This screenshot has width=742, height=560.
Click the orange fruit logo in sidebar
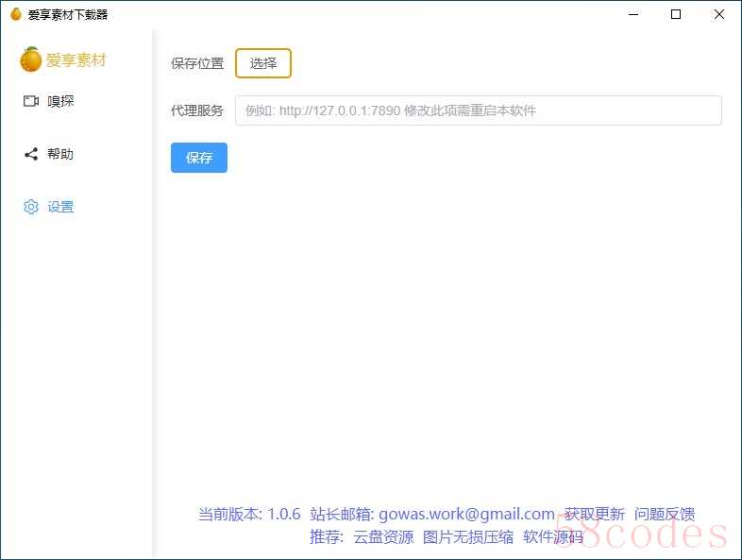pos(31,59)
